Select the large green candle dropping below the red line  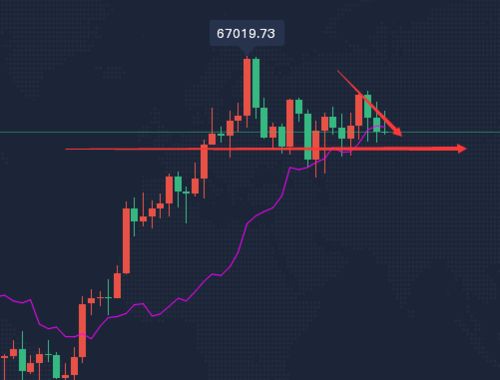(x=308, y=137)
